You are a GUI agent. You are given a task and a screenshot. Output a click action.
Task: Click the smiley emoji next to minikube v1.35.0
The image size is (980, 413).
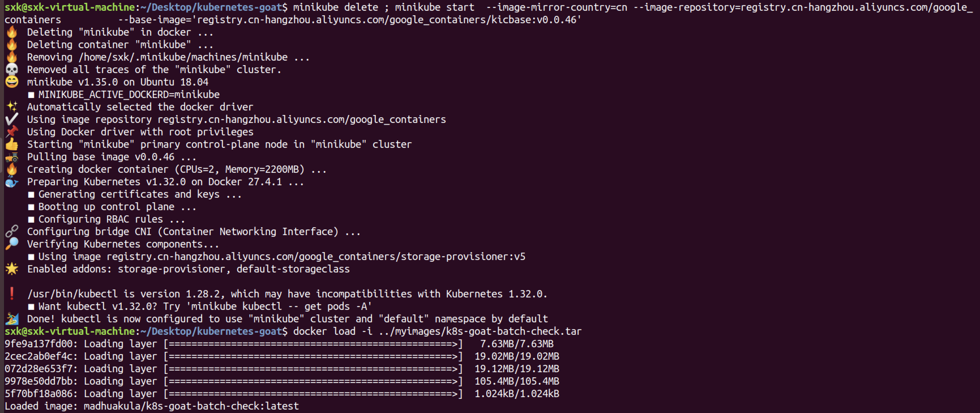[x=12, y=82]
